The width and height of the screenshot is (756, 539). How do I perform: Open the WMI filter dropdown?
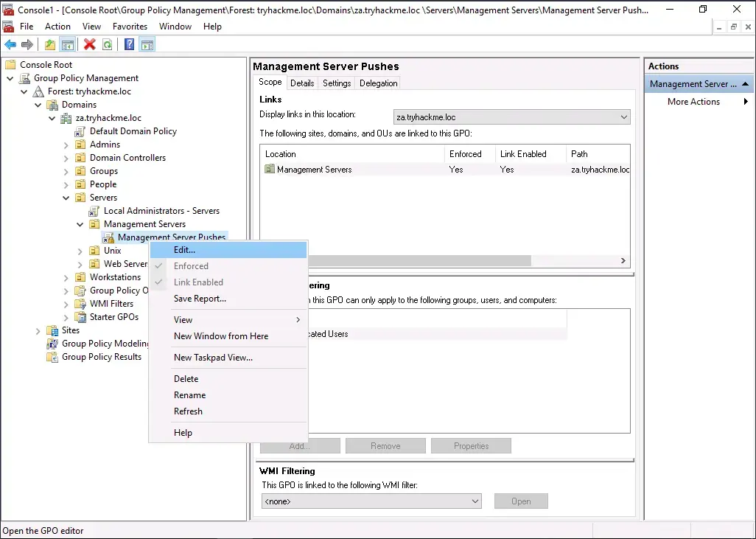[371, 501]
